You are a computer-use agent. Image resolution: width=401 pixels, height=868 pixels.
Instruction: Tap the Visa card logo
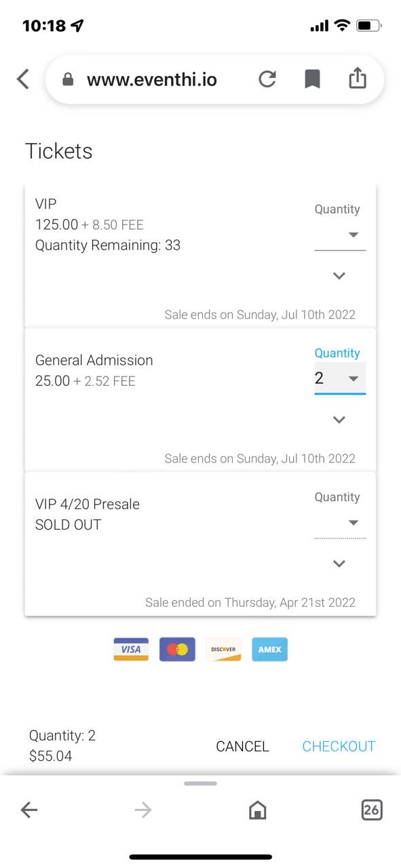[131, 649]
